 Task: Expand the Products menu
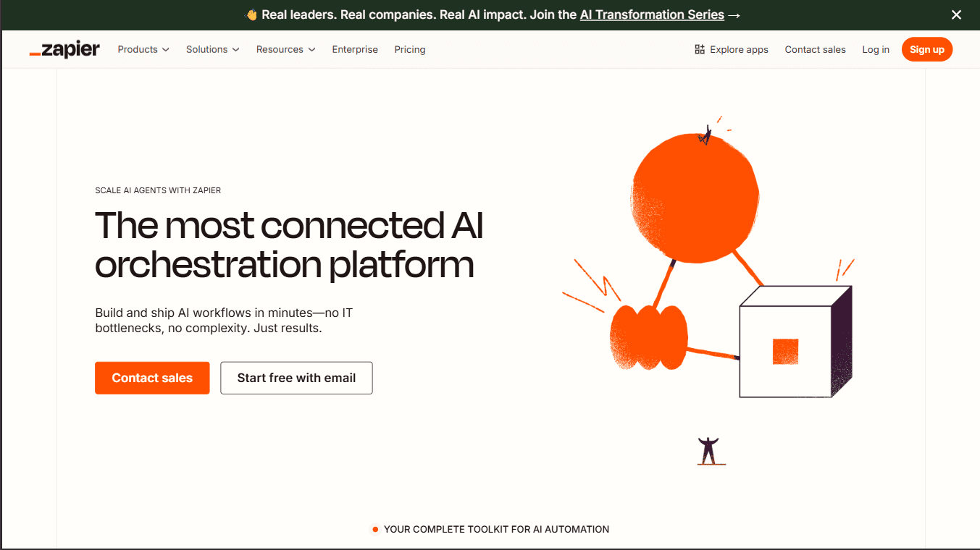(143, 49)
